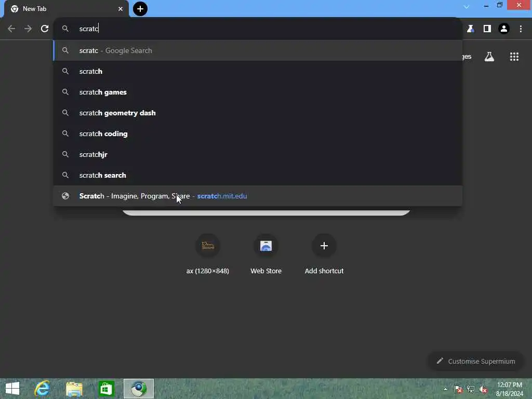Open the toolbar labs flask icon

[470, 29]
